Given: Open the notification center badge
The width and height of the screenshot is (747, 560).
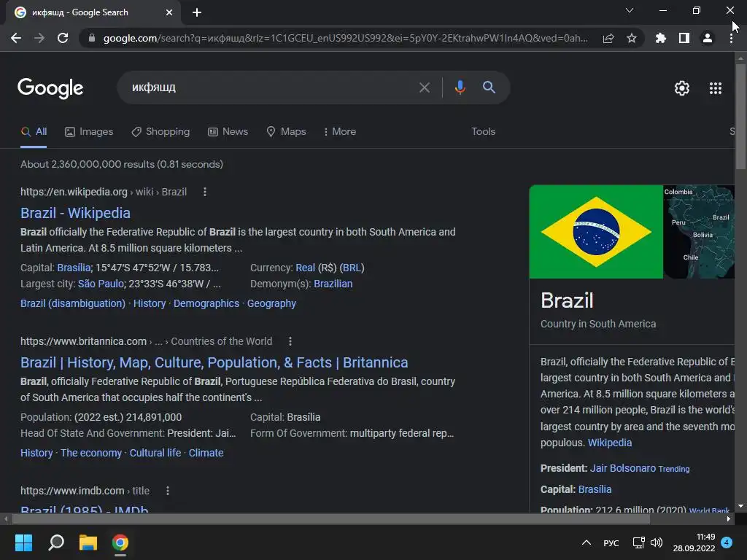Looking at the screenshot, I should click(727, 542).
